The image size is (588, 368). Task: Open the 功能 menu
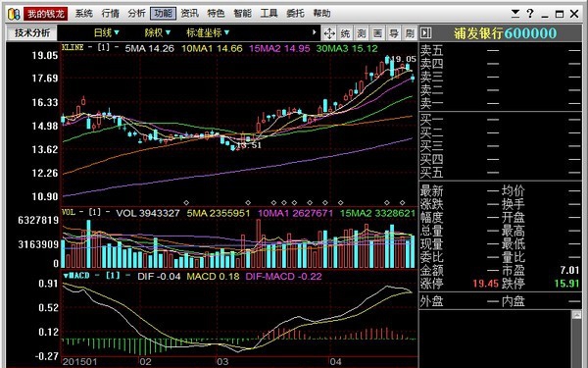[163, 14]
